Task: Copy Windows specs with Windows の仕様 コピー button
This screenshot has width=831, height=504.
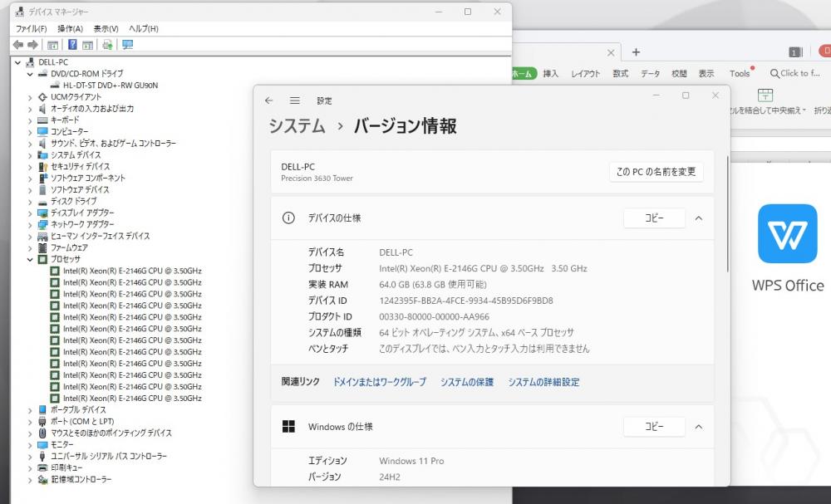Action: tap(655, 427)
